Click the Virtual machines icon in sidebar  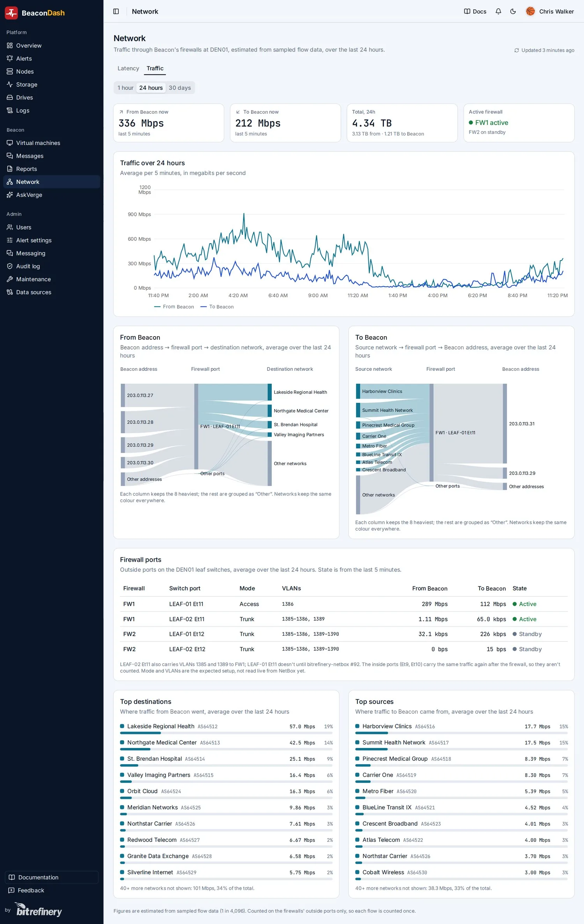click(x=10, y=143)
